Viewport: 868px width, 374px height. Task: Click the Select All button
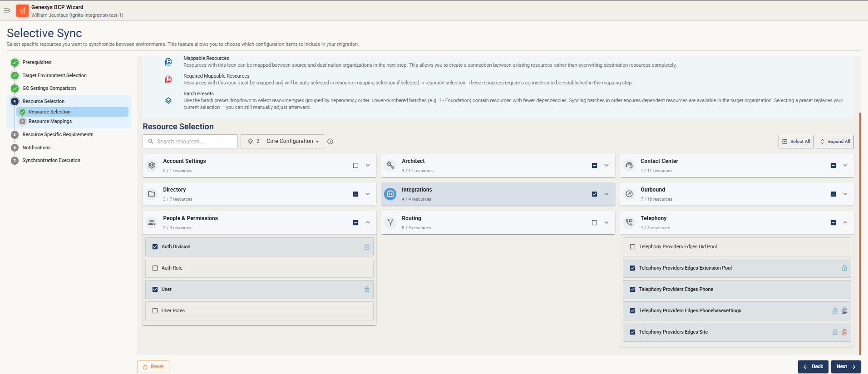tap(796, 142)
